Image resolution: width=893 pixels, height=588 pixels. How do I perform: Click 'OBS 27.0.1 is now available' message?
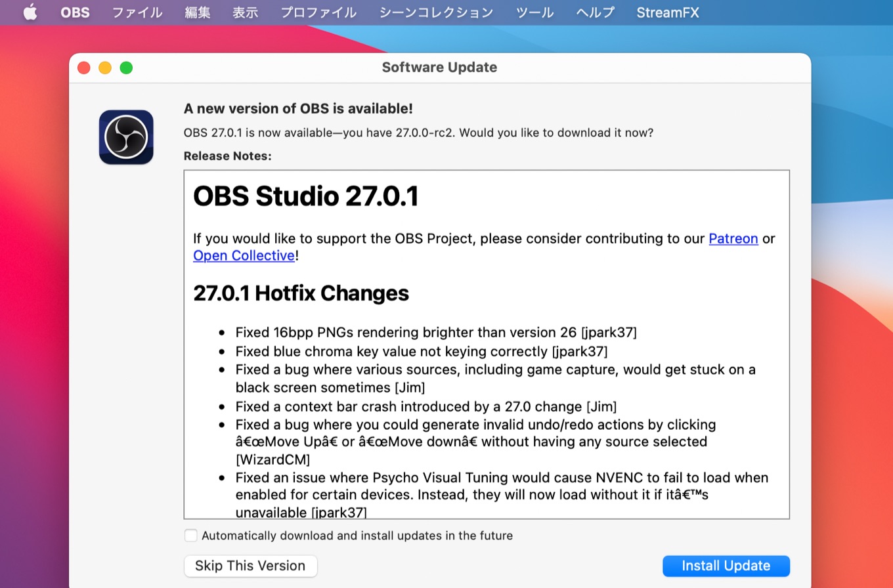click(418, 133)
